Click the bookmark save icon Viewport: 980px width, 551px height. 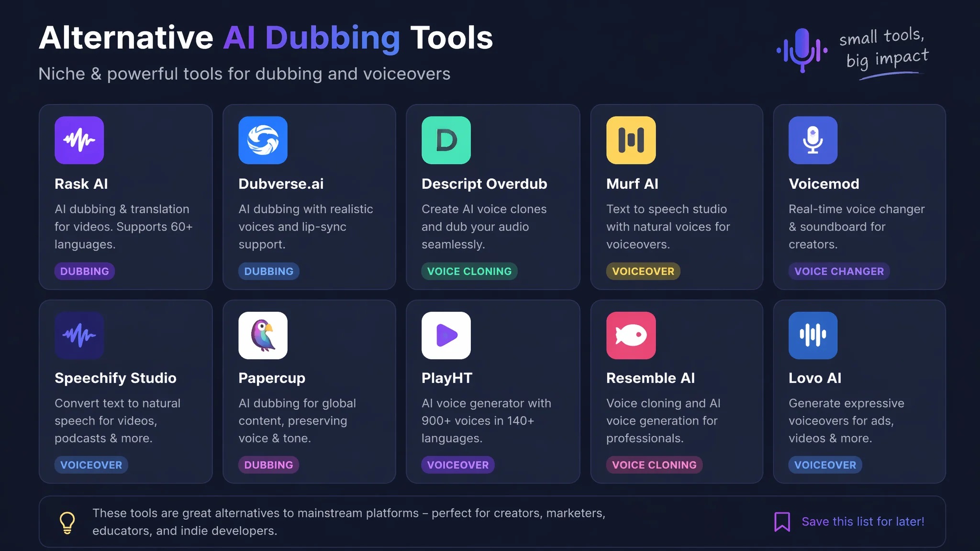pyautogui.click(x=782, y=522)
